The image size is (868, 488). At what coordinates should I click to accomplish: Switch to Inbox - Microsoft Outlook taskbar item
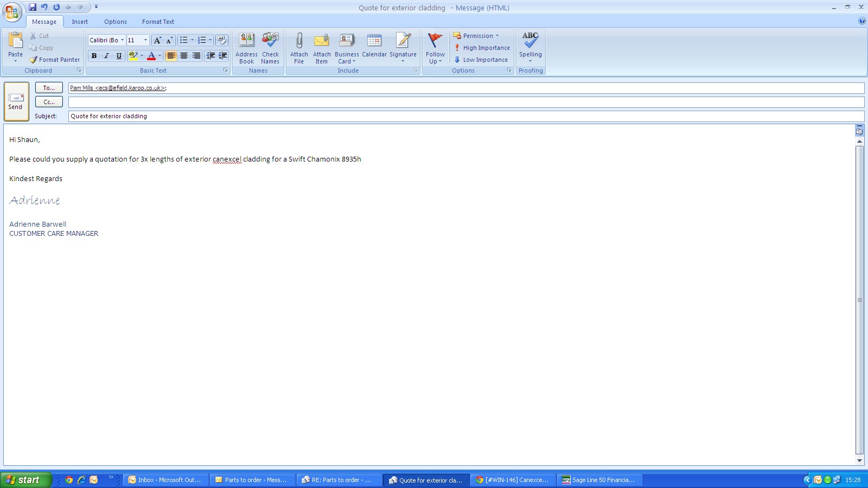click(x=166, y=480)
